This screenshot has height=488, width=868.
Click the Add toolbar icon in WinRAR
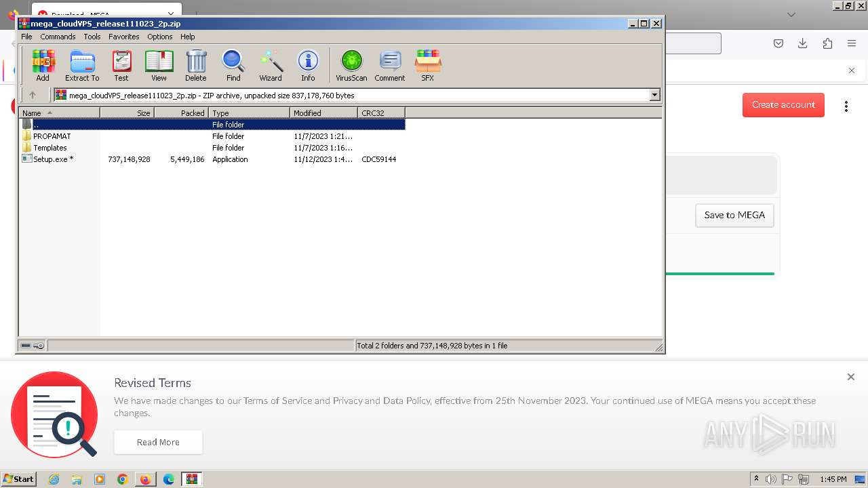point(43,66)
